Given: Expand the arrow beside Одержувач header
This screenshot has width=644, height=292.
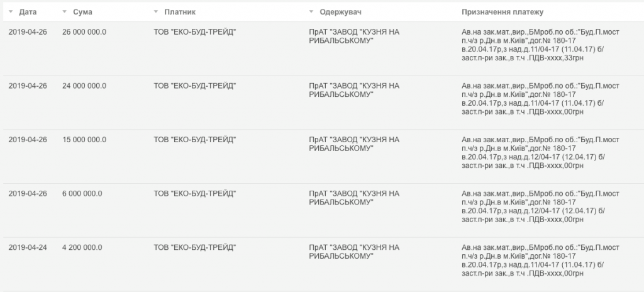Looking at the screenshot, I should (x=311, y=12).
